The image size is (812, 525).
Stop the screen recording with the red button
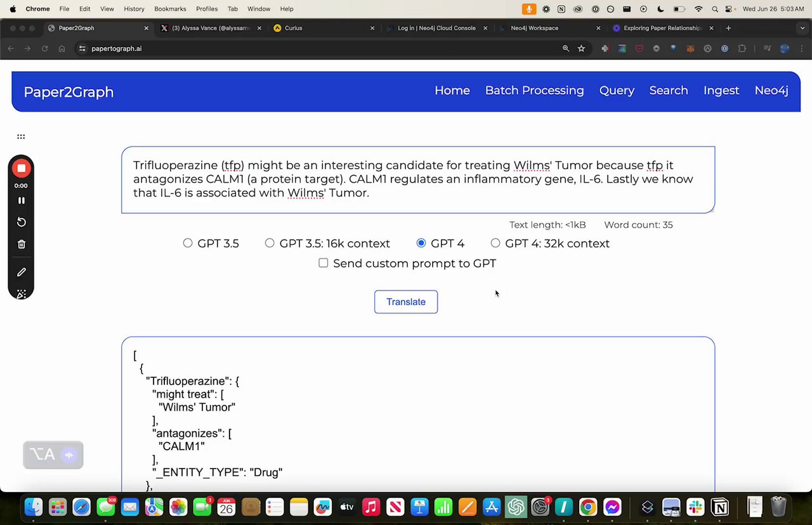click(x=21, y=168)
